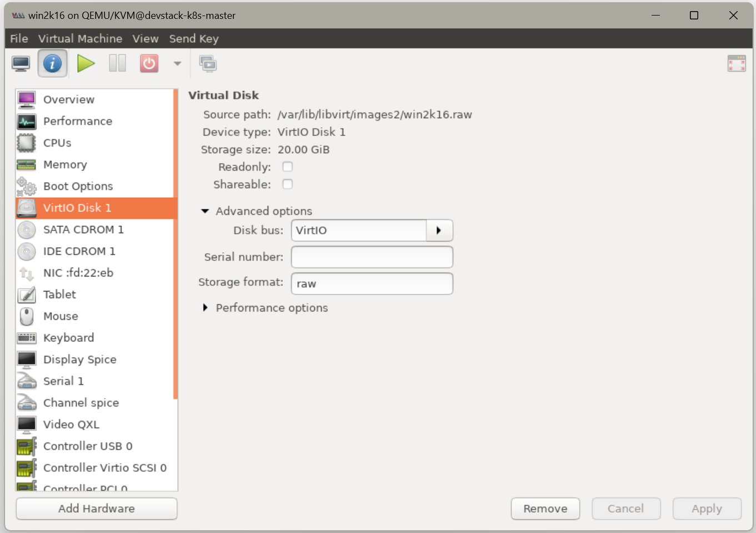
Task: Select the Controller Virtio SCSI 0 icon
Action: (x=27, y=467)
